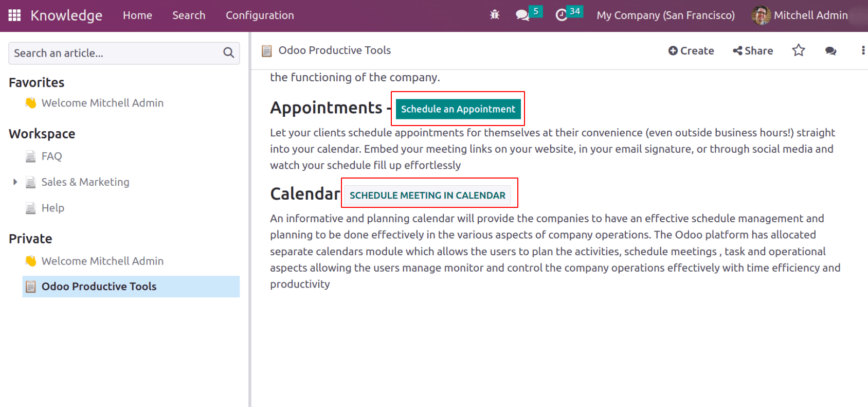Viewport: 868px width, 407px height.
Task: Click the Calendar heading
Action: [305, 194]
